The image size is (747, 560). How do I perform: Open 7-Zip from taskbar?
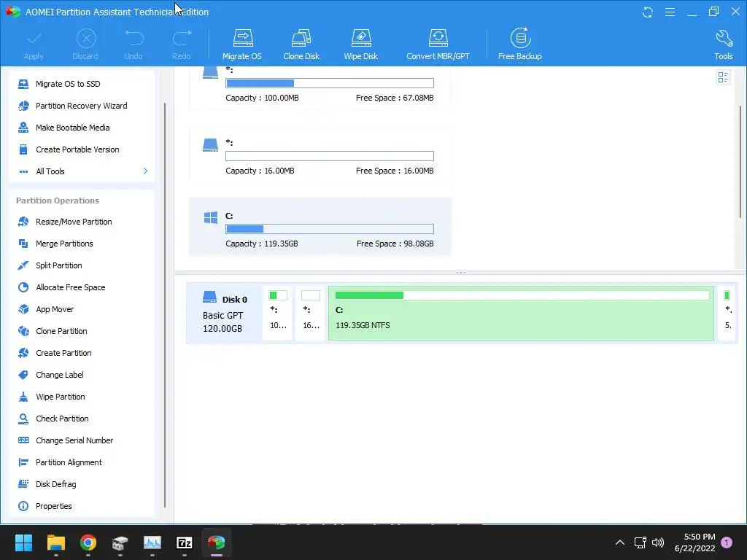[185, 542]
